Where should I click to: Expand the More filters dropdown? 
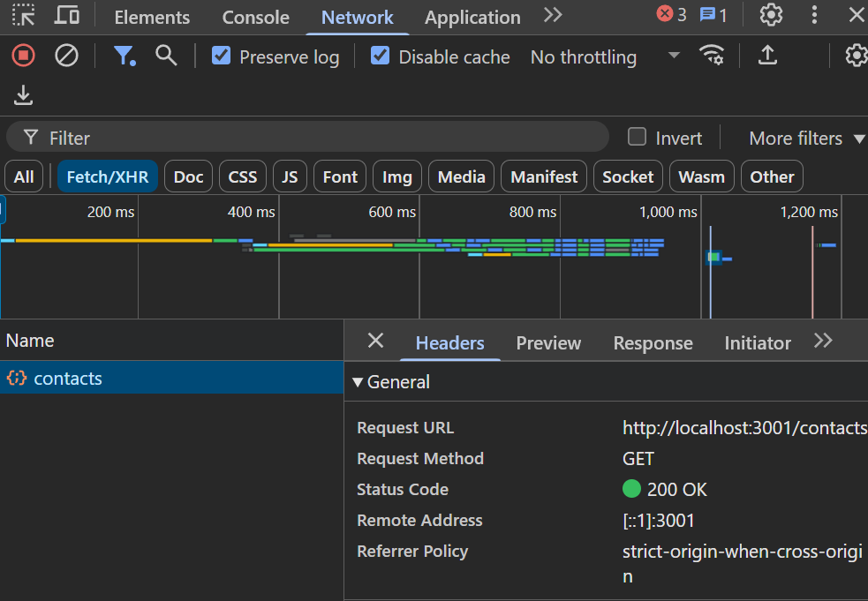pyautogui.click(x=806, y=139)
